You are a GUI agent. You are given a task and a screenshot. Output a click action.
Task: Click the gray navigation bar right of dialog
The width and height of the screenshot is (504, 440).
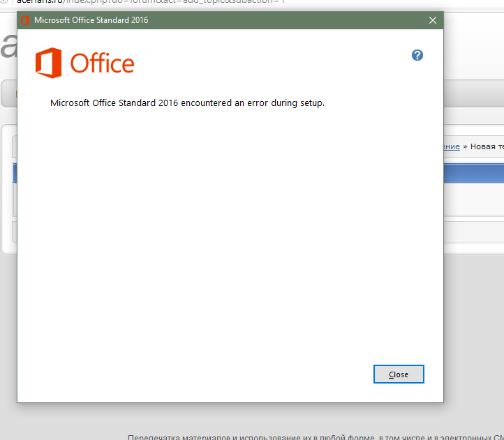pyautogui.click(x=473, y=93)
